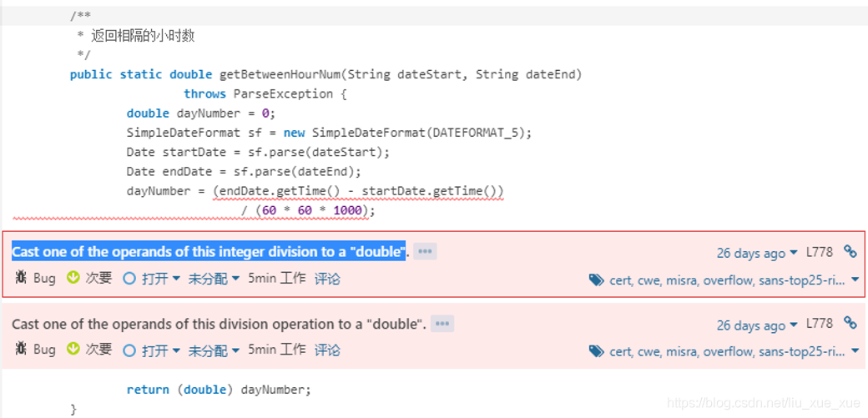Click the permalink icon of the integer division issue
This screenshot has height=418, width=868.
[850, 251]
